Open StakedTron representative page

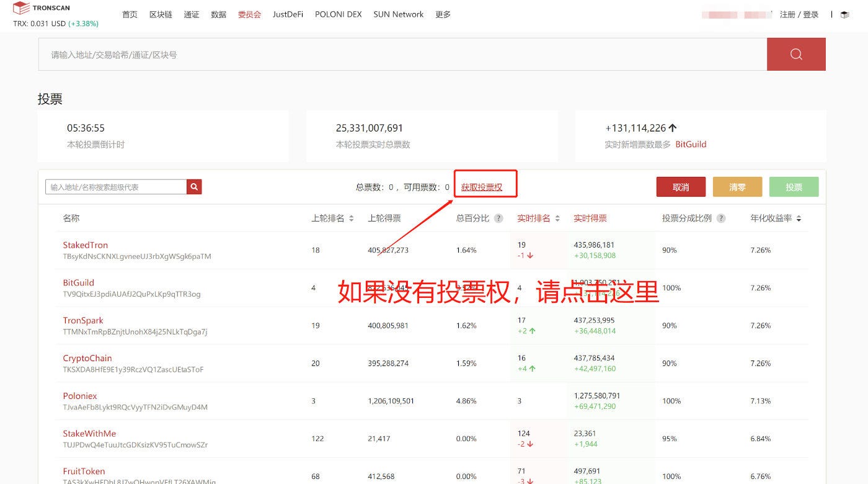(x=85, y=245)
